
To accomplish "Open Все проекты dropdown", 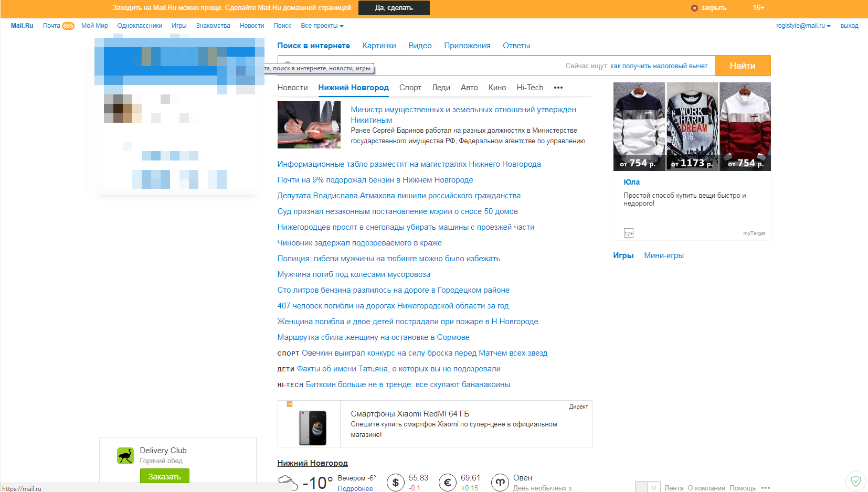I will (x=322, y=26).
